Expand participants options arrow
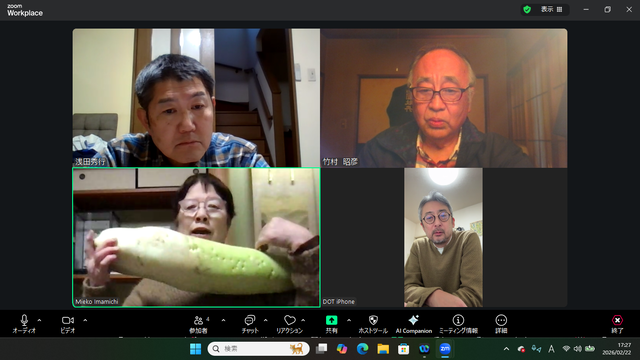The height and width of the screenshot is (360, 640). point(223,320)
